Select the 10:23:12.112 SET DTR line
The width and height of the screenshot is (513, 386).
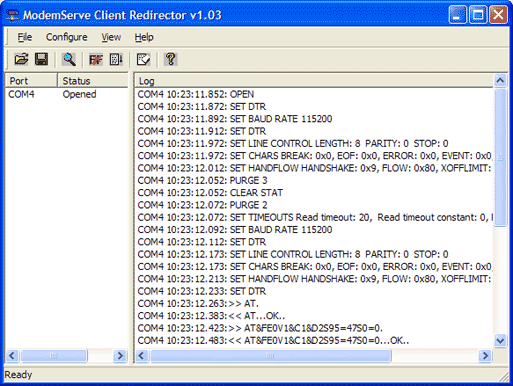[202, 242]
